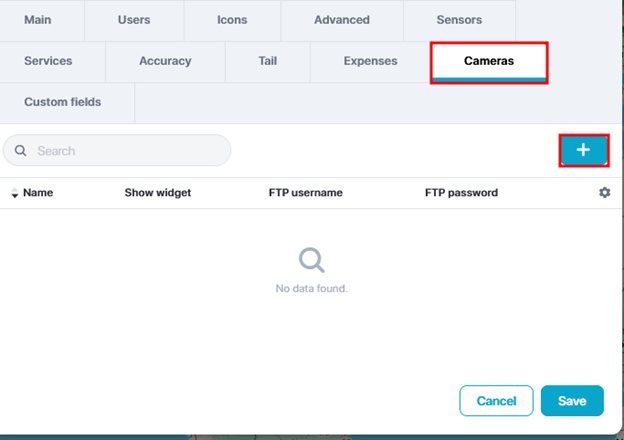
Task: Go to the Expenses tab
Action: (x=370, y=61)
